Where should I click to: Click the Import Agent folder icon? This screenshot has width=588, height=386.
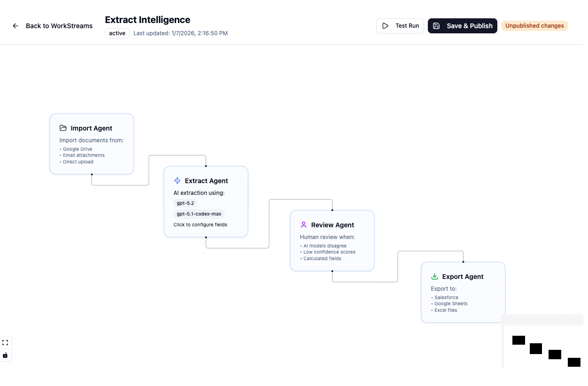coord(63,128)
